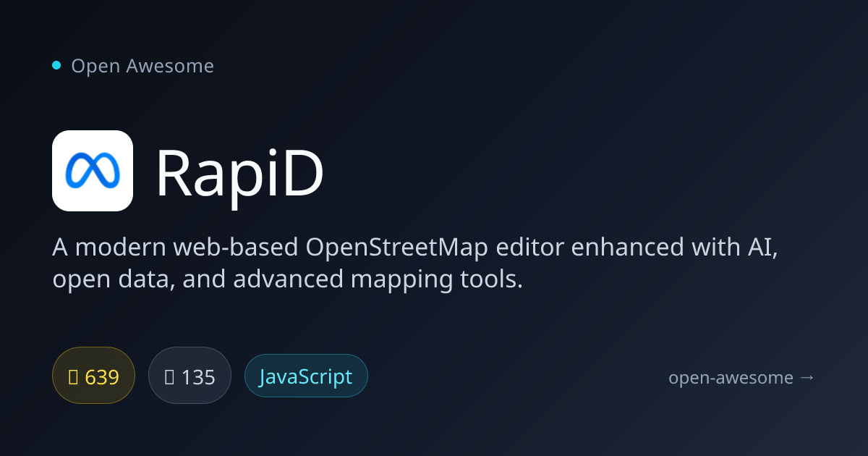Open the Open Awesome label
This screenshot has height=456, width=868.
click(142, 66)
